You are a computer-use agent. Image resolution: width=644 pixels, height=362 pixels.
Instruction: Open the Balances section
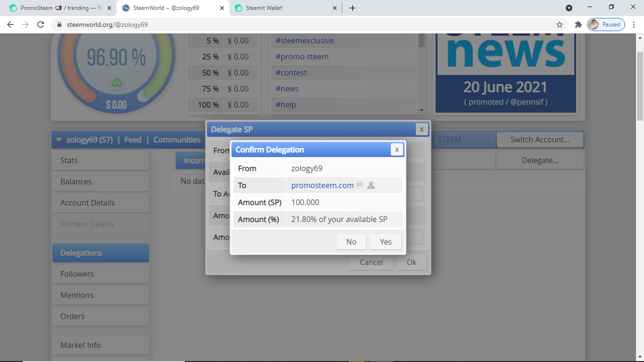coord(100,181)
